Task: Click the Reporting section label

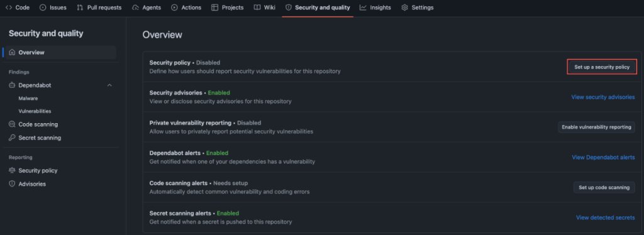Action: click(21, 158)
